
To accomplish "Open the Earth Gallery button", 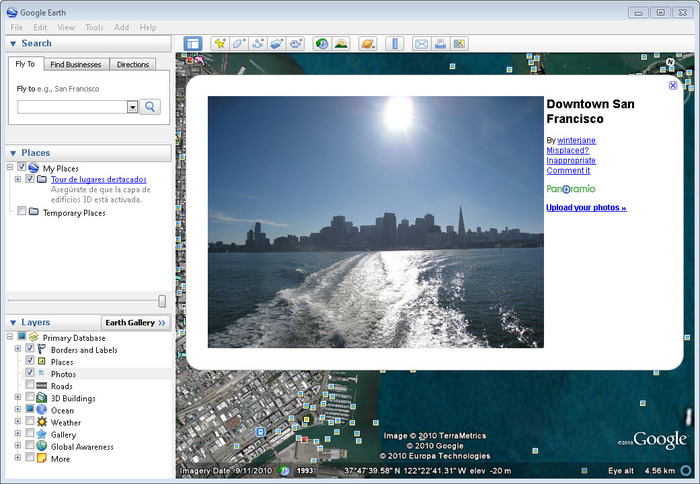I will [x=135, y=322].
